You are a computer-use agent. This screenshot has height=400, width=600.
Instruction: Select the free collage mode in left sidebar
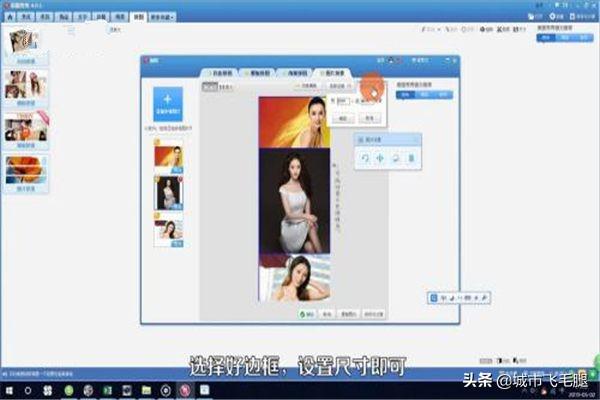(x=27, y=44)
